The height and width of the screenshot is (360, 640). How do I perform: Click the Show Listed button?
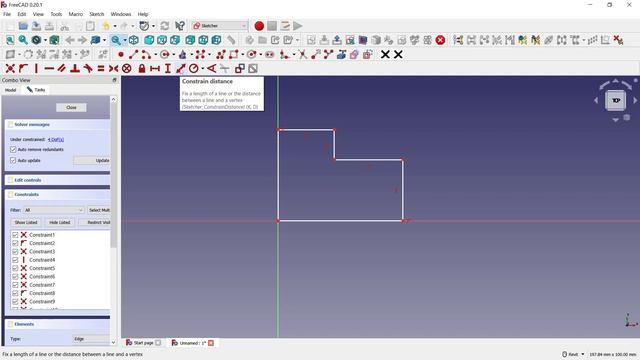(26, 222)
